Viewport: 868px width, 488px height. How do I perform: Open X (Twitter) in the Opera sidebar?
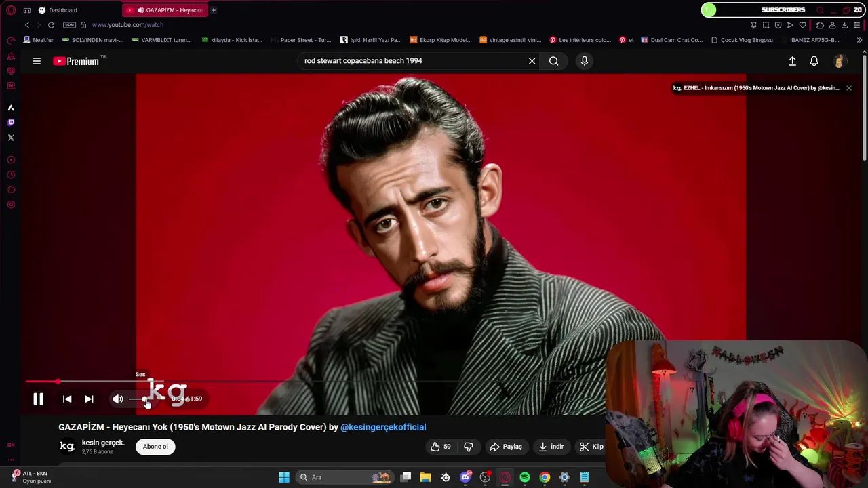point(11,138)
